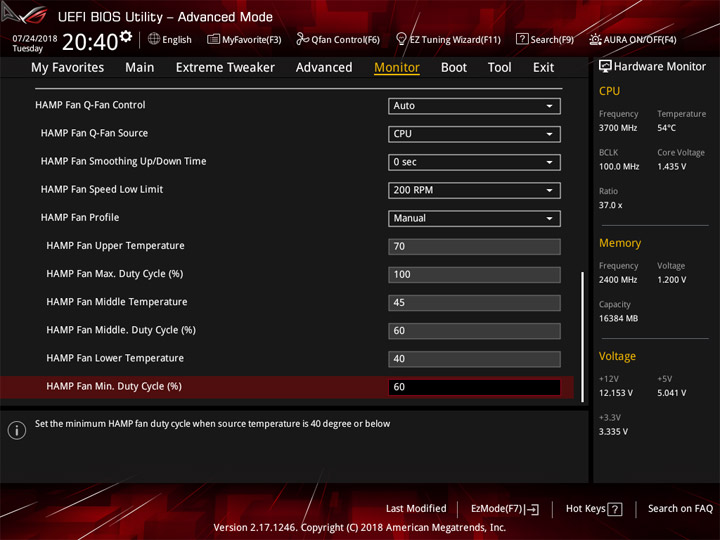This screenshot has width=720, height=540.
Task: Click the Core Voltage 1.435 V value
Action: point(671,167)
